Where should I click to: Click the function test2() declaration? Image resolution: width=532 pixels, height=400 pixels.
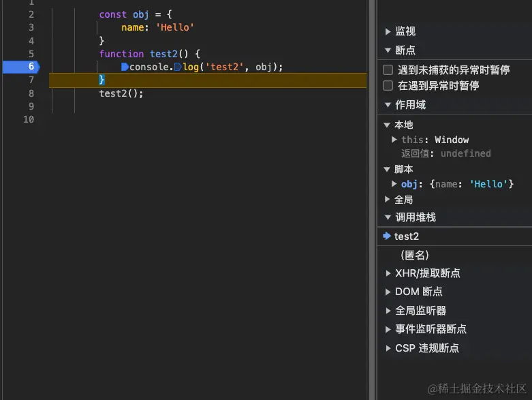pos(150,54)
